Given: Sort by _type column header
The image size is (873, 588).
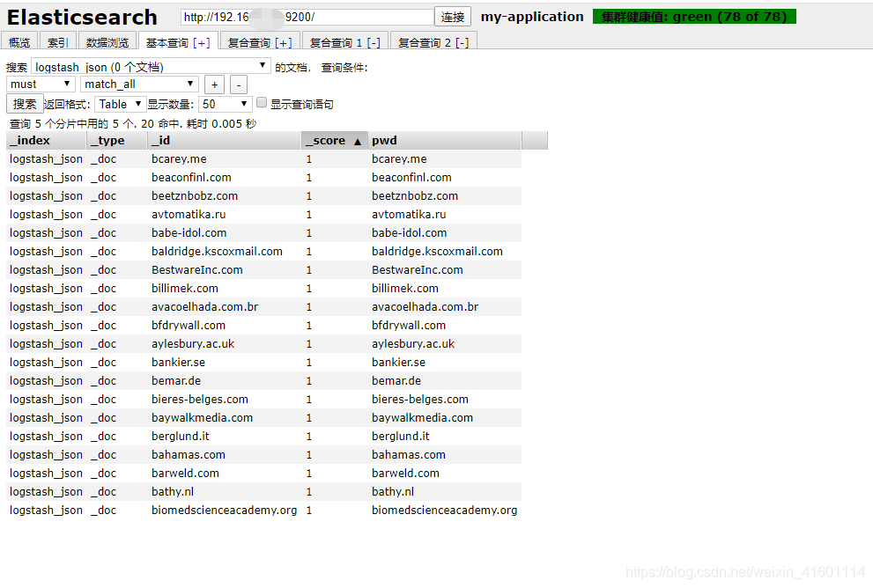Looking at the screenshot, I should 117,140.
